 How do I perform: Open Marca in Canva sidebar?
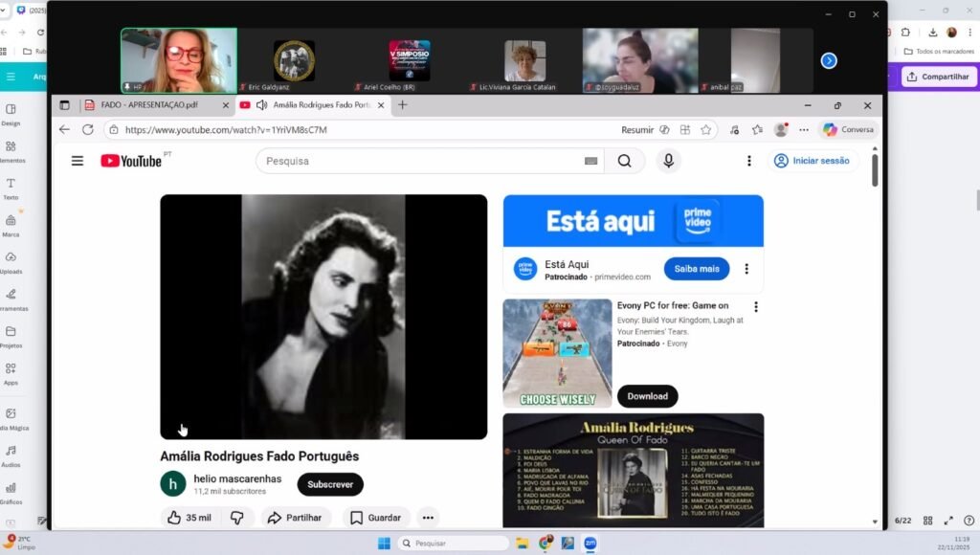[x=11, y=226]
